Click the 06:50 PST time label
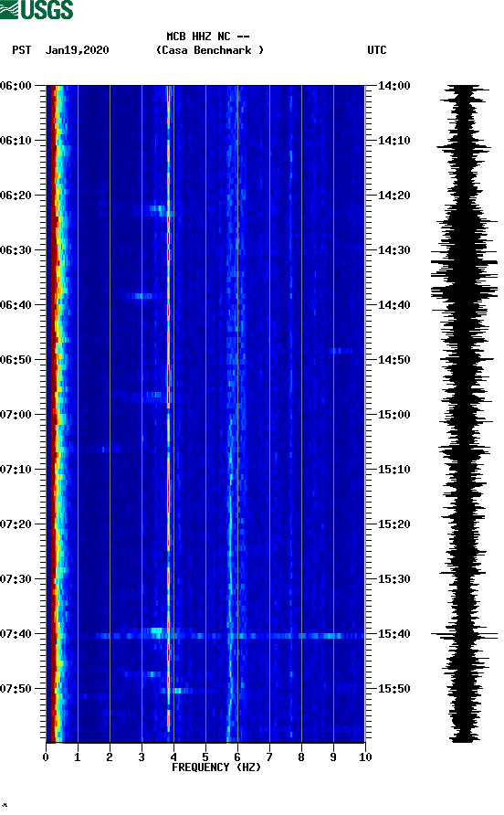Screen dimensions: 504x815 [x=16, y=360]
